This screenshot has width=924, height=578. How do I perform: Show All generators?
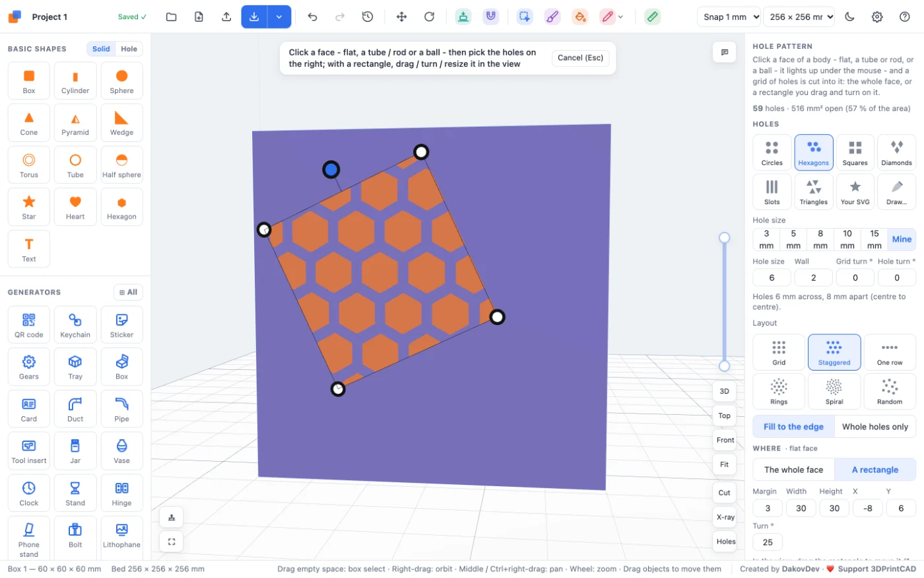tap(129, 292)
